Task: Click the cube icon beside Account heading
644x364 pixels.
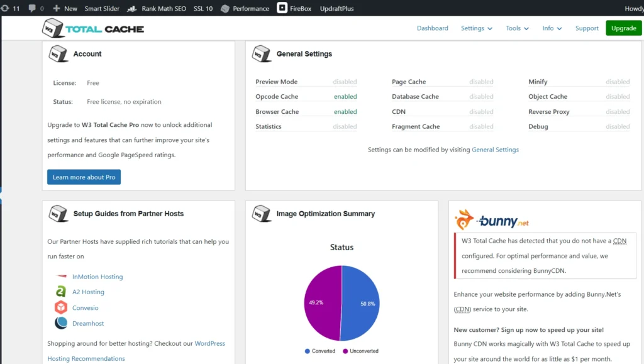Action: [x=58, y=54]
